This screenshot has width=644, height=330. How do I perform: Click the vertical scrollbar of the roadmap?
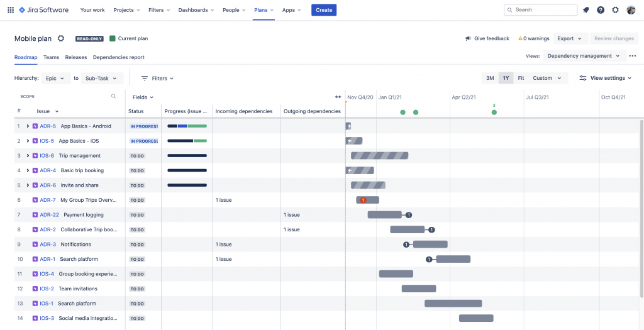[641, 209]
